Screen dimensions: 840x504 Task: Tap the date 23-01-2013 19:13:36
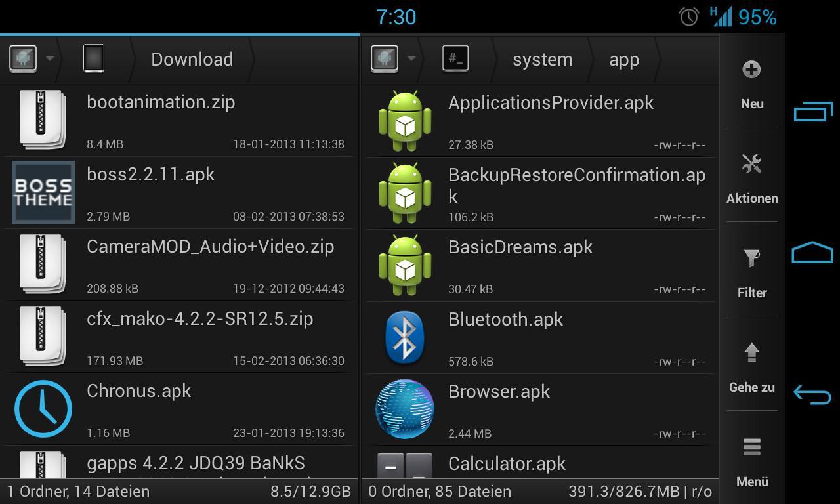click(x=289, y=433)
